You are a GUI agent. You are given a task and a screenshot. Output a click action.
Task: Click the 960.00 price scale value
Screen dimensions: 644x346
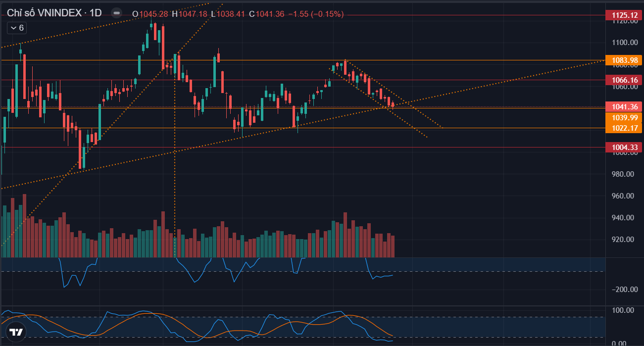pos(623,196)
